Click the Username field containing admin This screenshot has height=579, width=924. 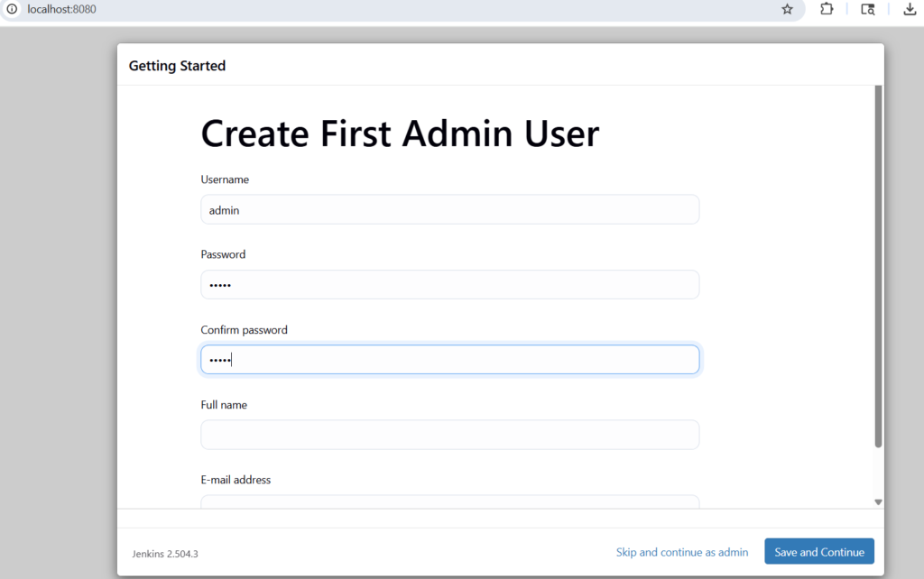(x=449, y=209)
